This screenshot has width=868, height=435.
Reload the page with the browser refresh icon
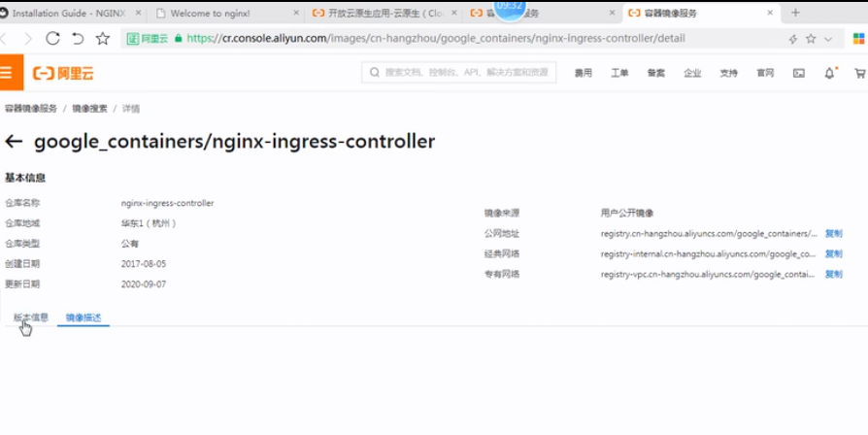tap(52, 38)
